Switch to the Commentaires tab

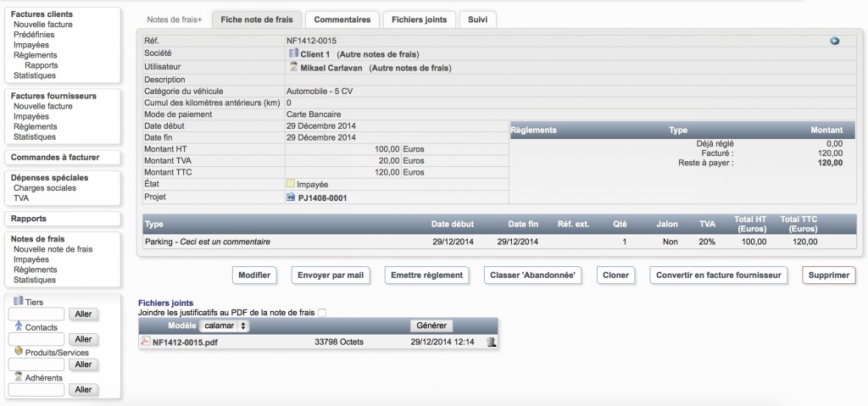click(x=342, y=20)
